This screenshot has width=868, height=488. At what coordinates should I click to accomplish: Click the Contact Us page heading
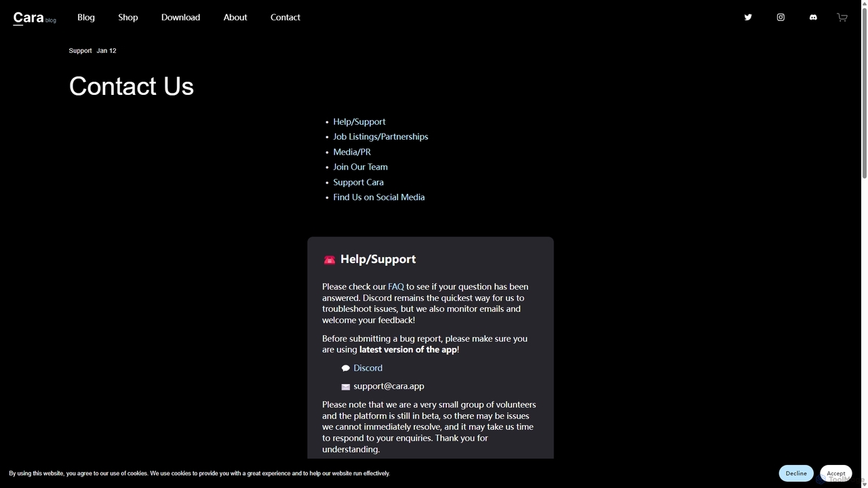click(x=132, y=86)
